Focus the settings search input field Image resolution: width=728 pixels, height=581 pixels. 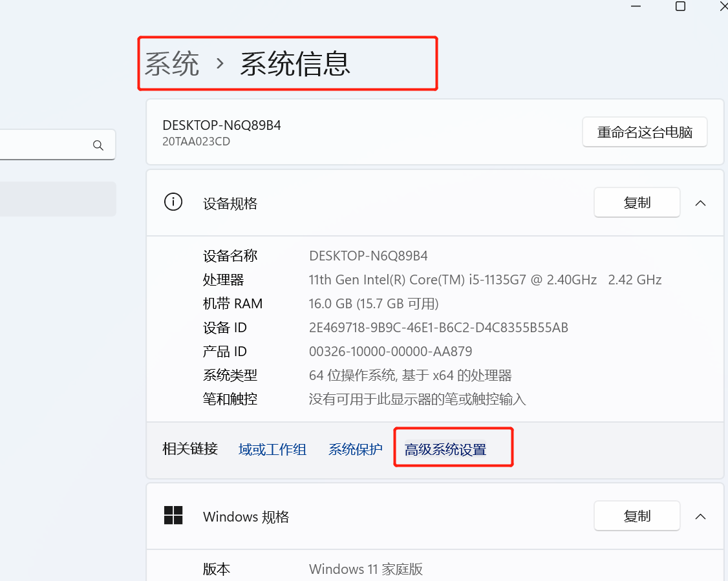point(58,145)
